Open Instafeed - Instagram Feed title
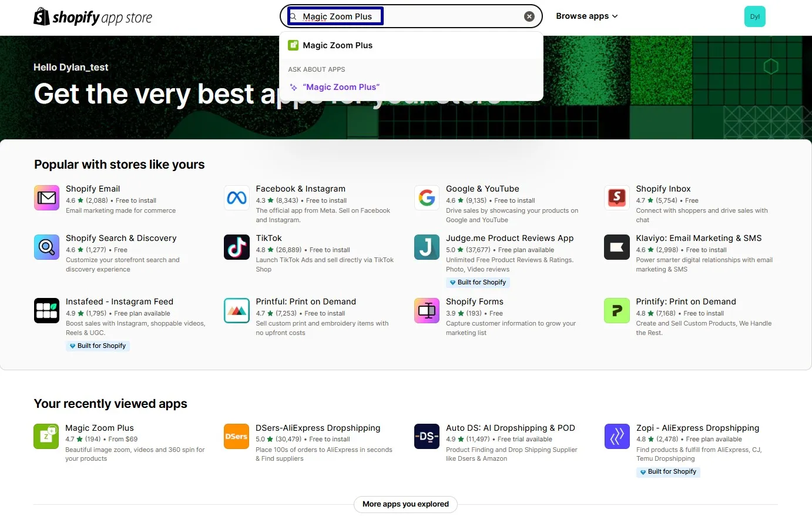812x516 pixels. (x=119, y=301)
